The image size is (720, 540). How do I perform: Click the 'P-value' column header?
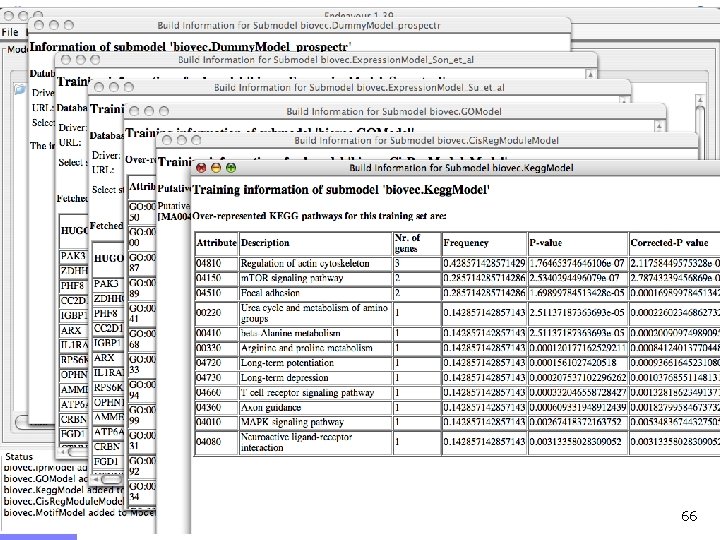tap(578, 243)
